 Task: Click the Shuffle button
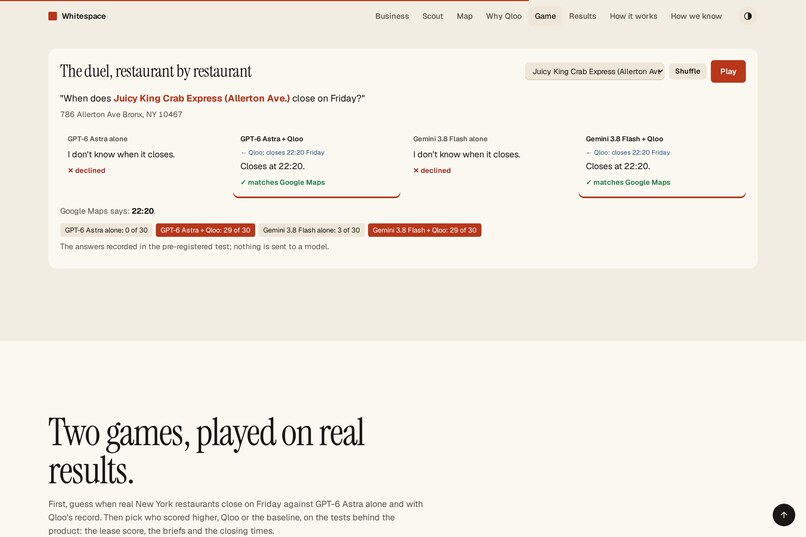(687, 71)
